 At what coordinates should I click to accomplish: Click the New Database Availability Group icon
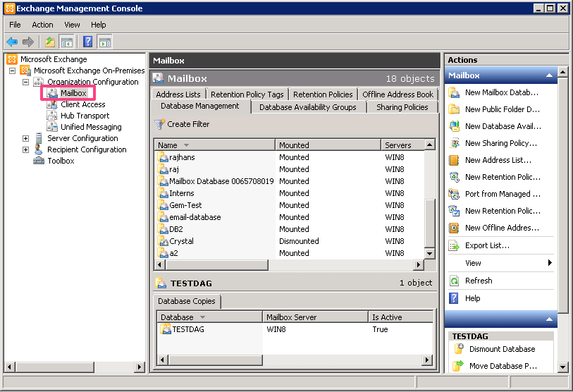tap(454, 126)
